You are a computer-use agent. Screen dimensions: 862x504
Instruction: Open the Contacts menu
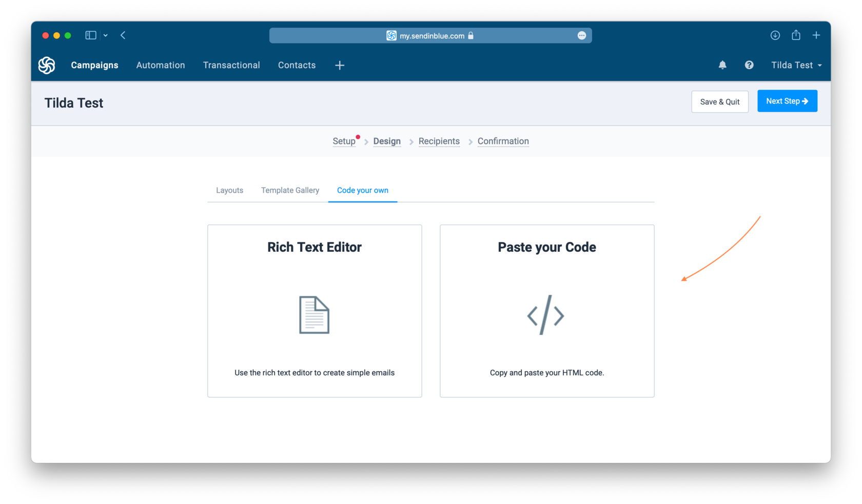[297, 65]
